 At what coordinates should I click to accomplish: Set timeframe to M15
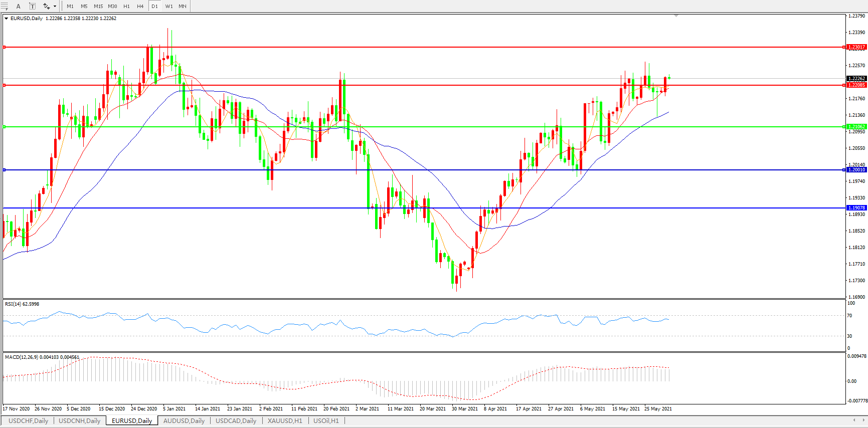click(98, 6)
